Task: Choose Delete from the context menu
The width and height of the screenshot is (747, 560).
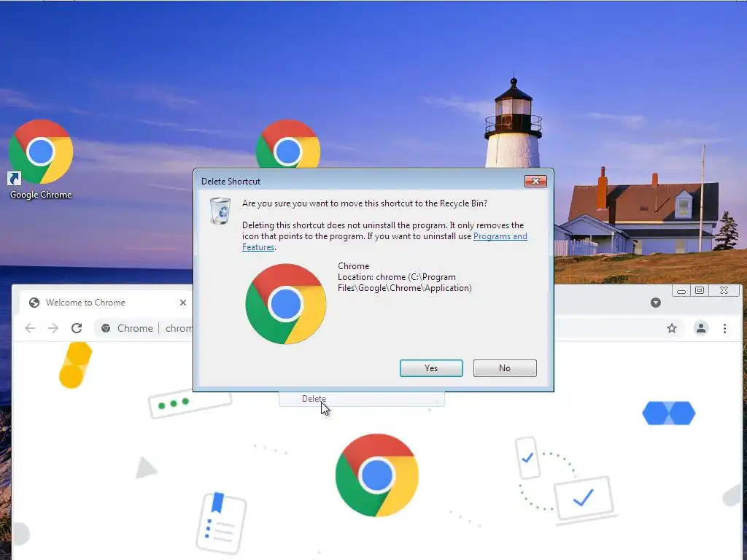Action: click(x=314, y=399)
